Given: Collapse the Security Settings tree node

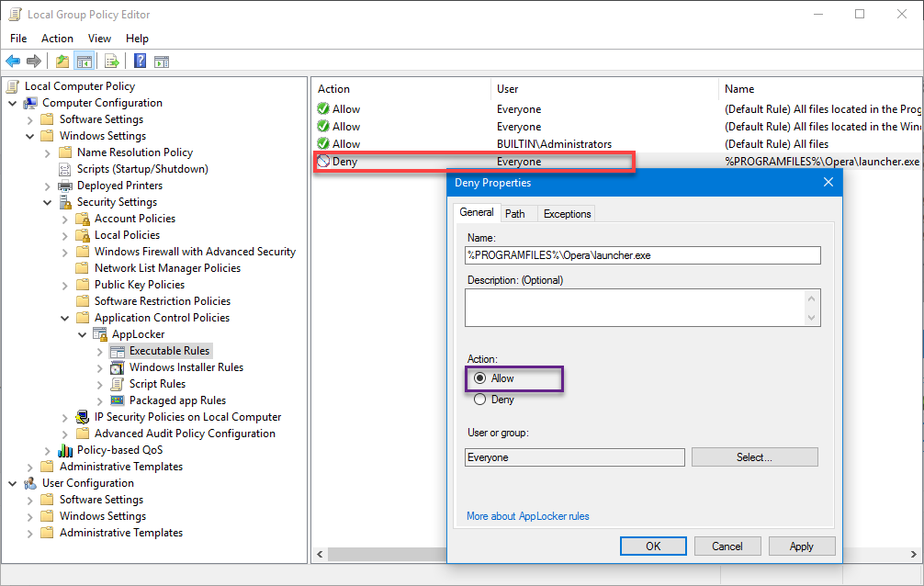Looking at the screenshot, I should pyautogui.click(x=48, y=202).
